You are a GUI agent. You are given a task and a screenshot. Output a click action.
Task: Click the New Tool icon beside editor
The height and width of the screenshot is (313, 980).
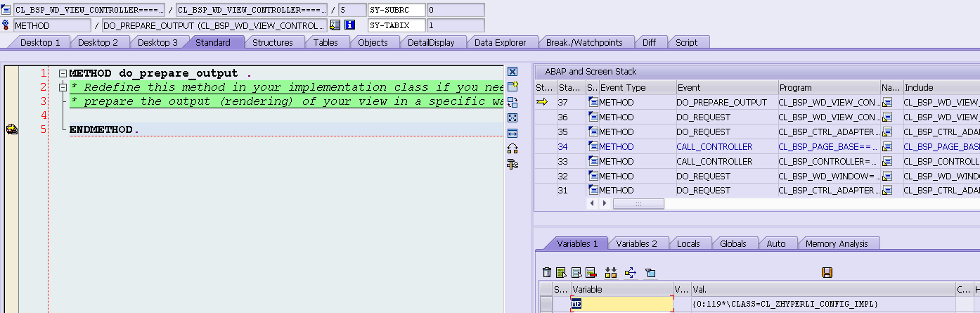(512, 87)
